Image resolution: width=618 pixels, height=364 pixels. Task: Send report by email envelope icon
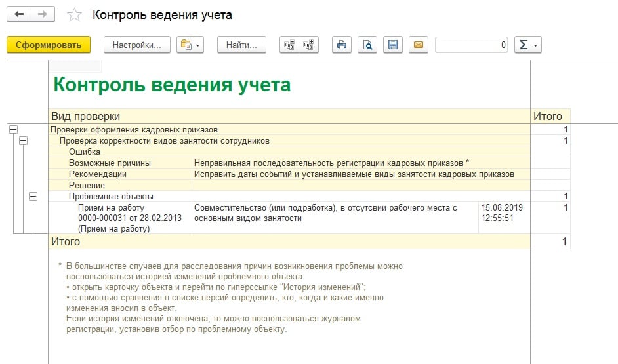tap(419, 45)
